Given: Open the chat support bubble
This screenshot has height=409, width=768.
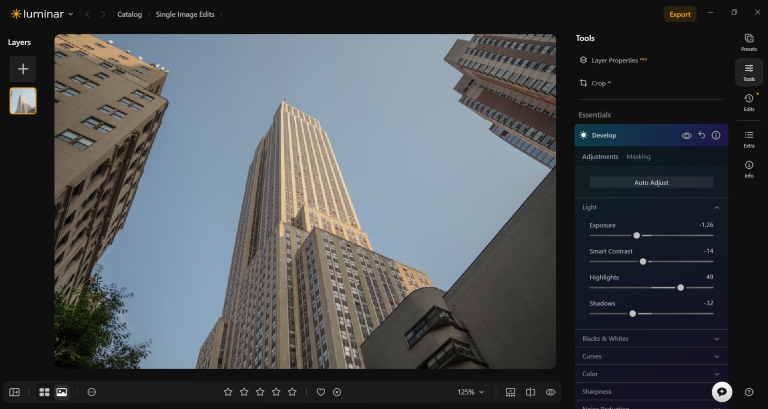Looking at the screenshot, I should pyautogui.click(x=722, y=391).
